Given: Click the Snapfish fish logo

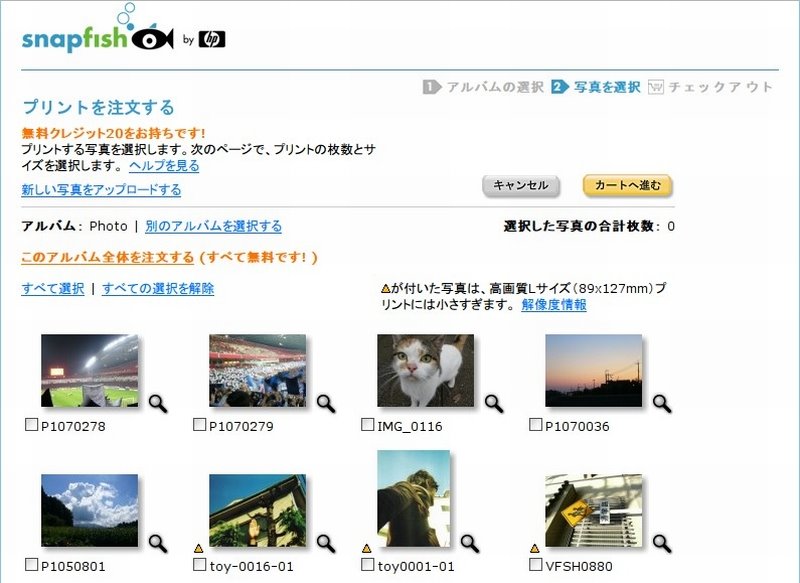Looking at the screenshot, I should coord(153,38).
